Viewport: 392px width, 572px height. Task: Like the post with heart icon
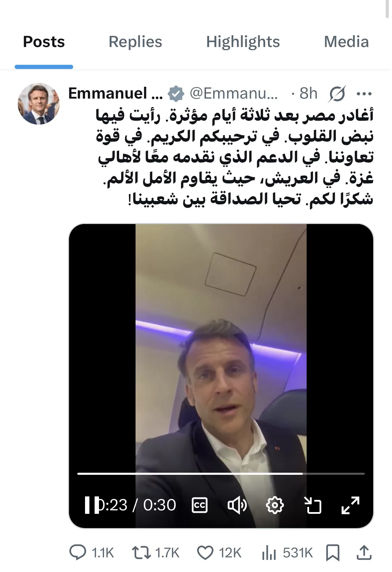point(205,552)
